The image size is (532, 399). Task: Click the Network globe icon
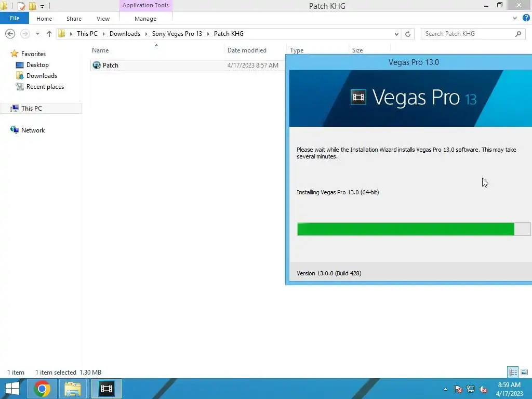pos(14,130)
